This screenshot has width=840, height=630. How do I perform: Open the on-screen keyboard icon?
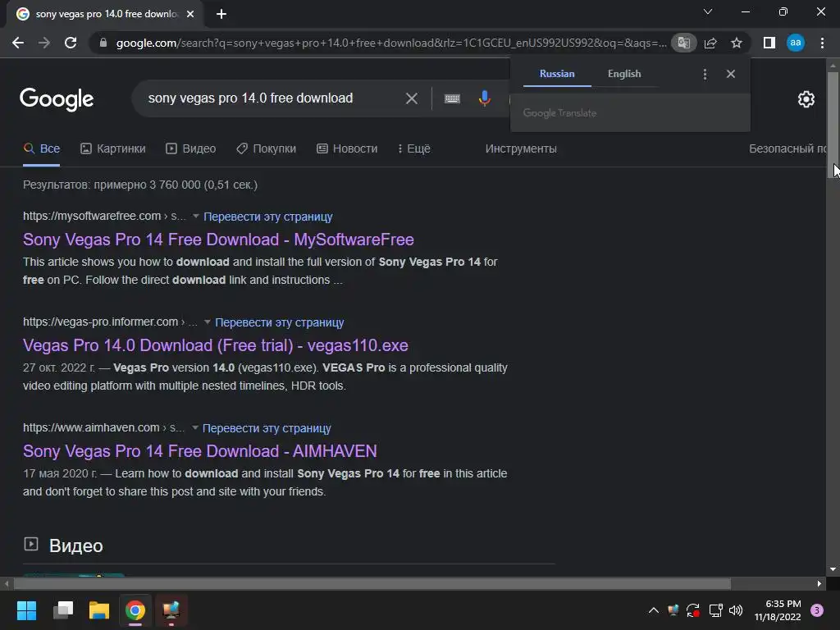[452, 98]
